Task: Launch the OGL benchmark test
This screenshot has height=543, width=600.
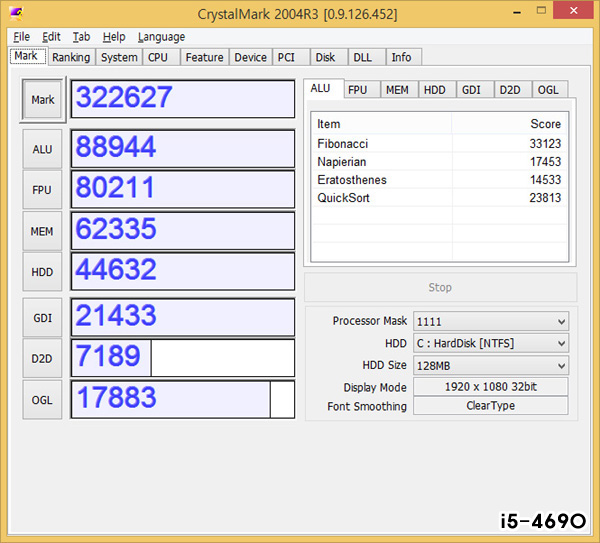Action: click(x=43, y=399)
